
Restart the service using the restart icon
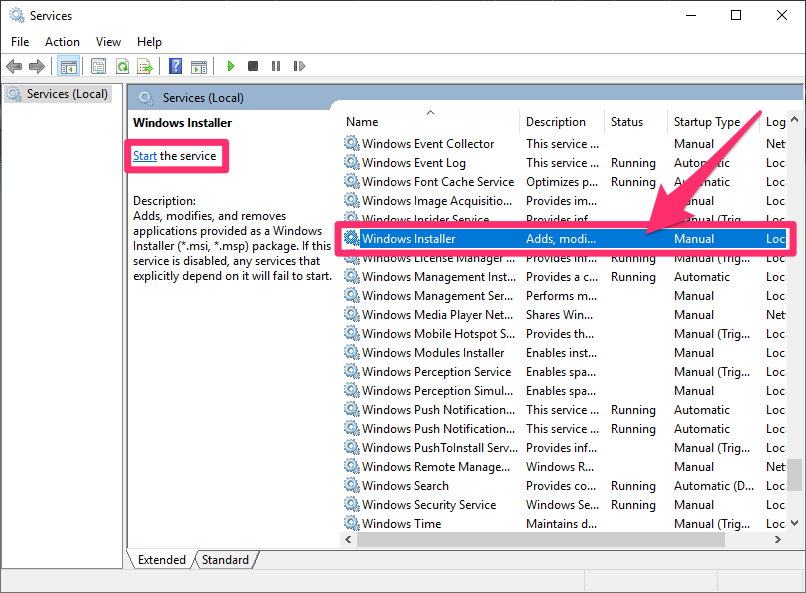[300, 66]
